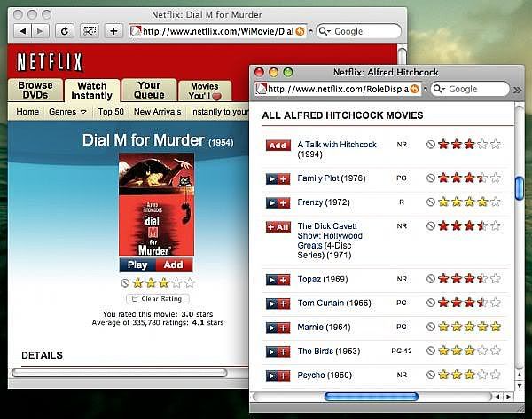
Task: Open search engine dropdown in Hitchcock window
Action: click(x=439, y=89)
